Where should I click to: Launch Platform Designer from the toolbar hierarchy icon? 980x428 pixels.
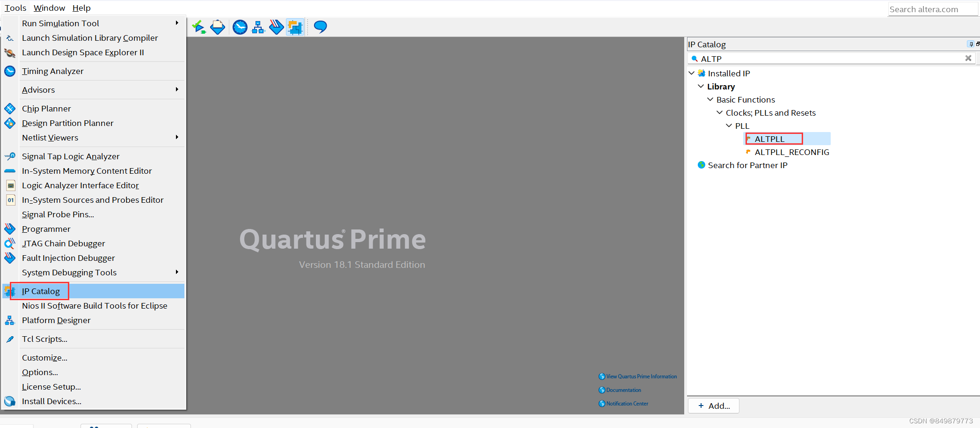(258, 27)
